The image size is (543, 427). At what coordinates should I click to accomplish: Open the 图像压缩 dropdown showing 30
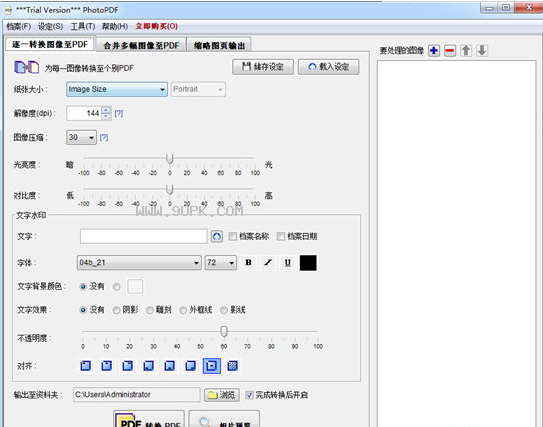pos(81,137)
